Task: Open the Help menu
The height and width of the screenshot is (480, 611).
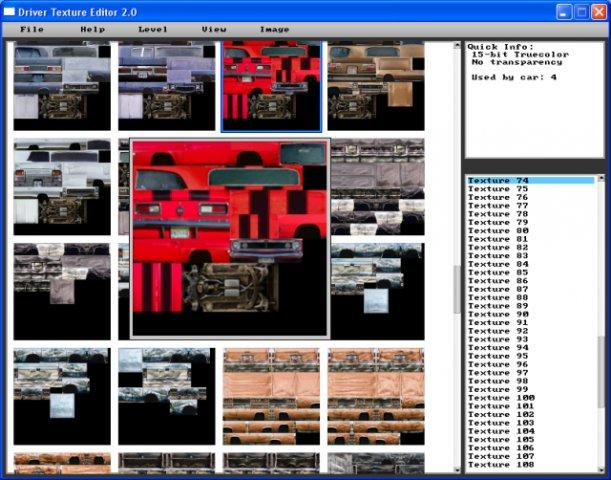Action: [x=92, y=29]
